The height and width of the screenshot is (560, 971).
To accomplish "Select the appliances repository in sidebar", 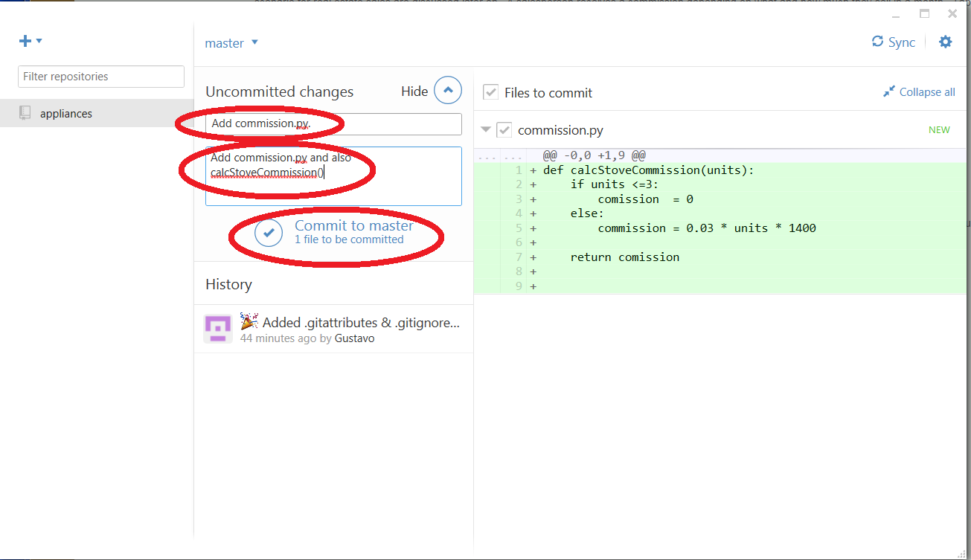I will tap(97, 113).
